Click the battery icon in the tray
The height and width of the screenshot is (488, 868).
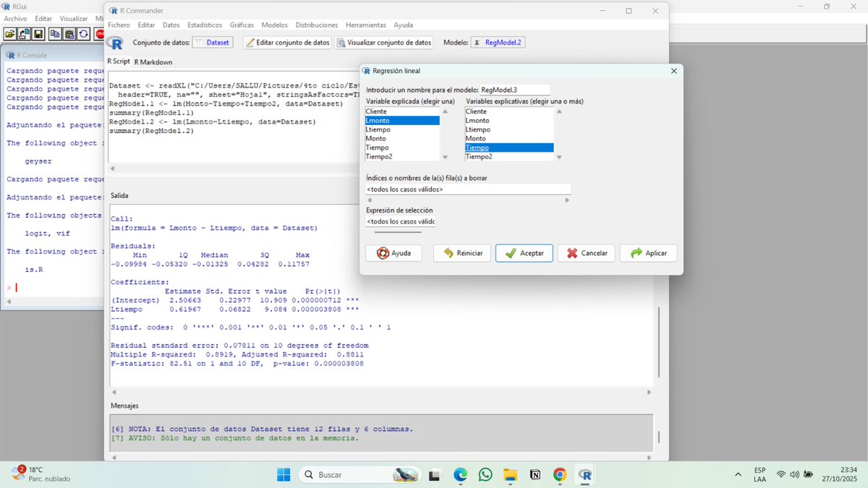tap(808, 474)
